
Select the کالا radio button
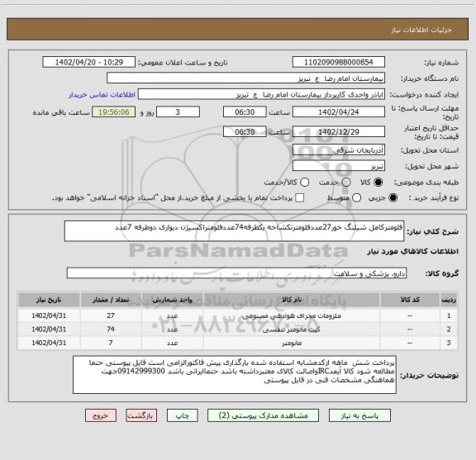(x=378, y=183)
